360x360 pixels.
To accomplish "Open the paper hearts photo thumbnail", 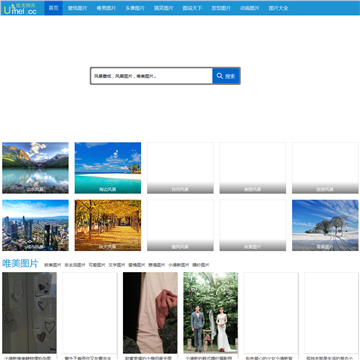I will tap(29, 313).
